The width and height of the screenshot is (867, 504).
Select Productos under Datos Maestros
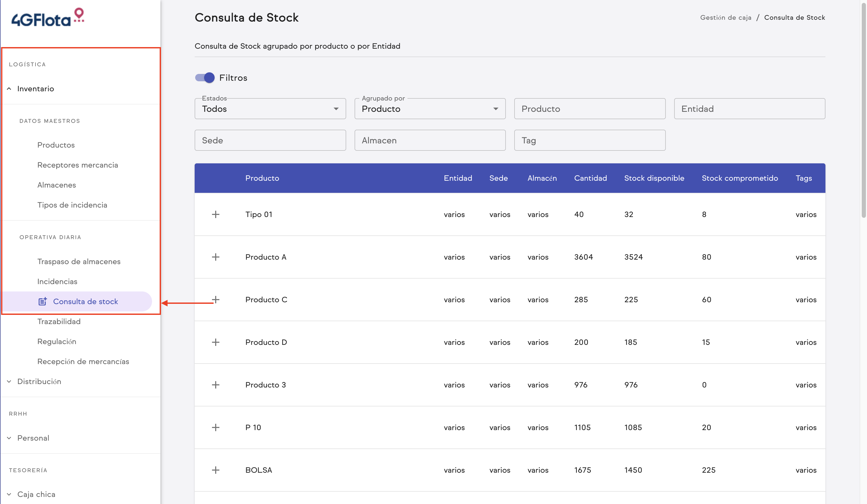pos(56,145)
